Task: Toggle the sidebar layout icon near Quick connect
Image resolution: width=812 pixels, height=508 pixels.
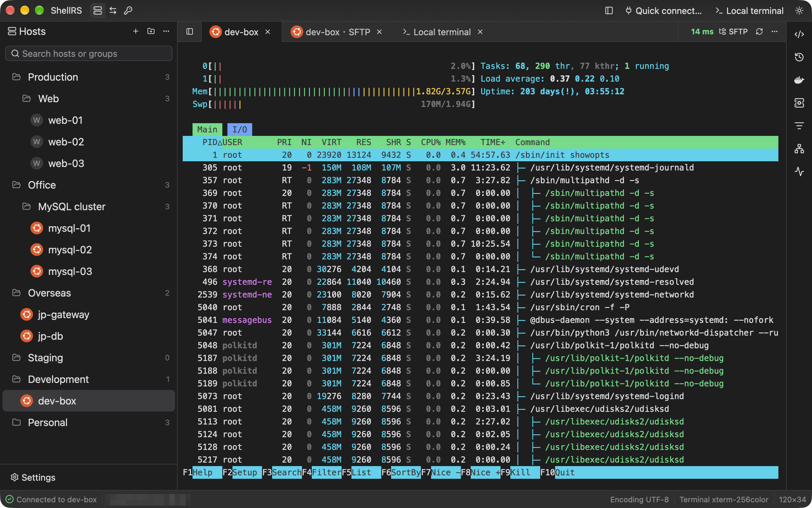Action: (609, 10)
